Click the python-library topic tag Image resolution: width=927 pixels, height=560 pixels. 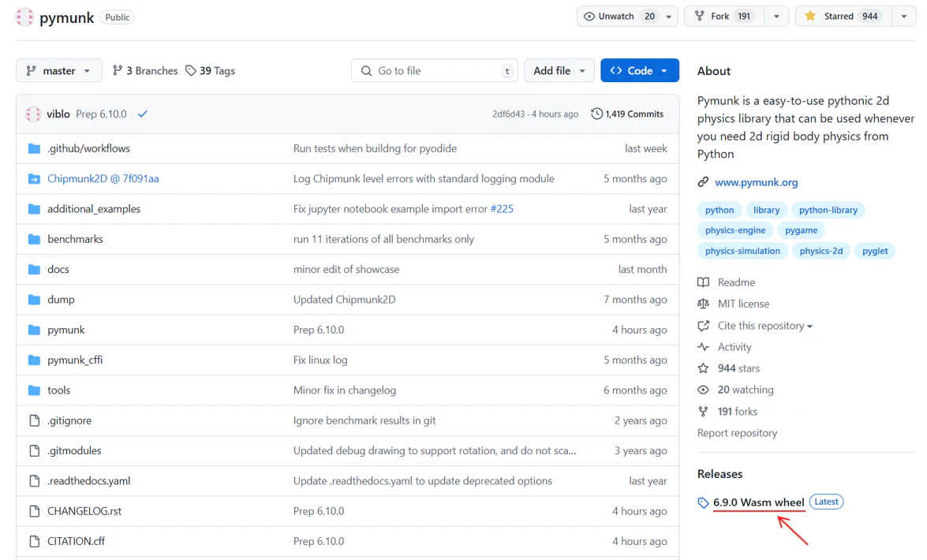pos(828,210)
